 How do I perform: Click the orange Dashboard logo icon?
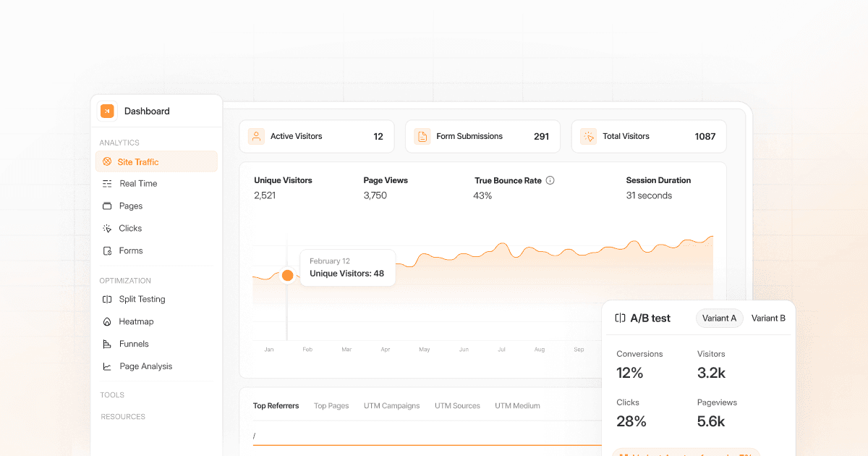point(107,111)
